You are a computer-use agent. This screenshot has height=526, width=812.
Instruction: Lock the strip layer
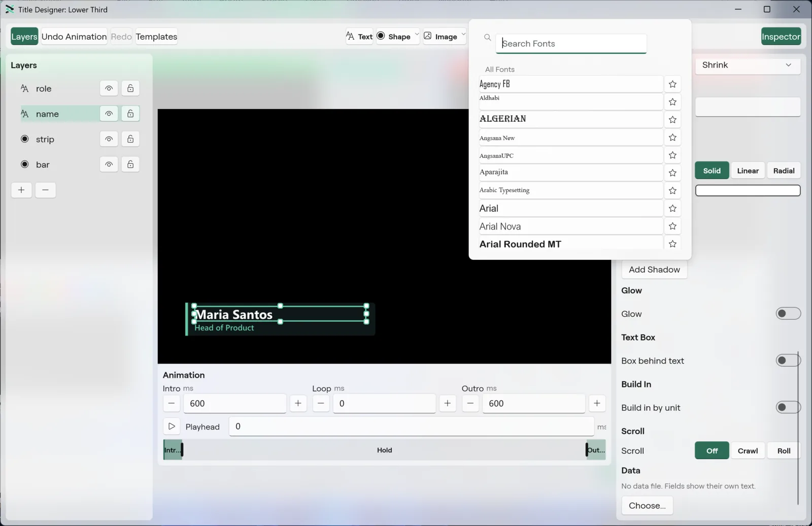coord(130,139)
